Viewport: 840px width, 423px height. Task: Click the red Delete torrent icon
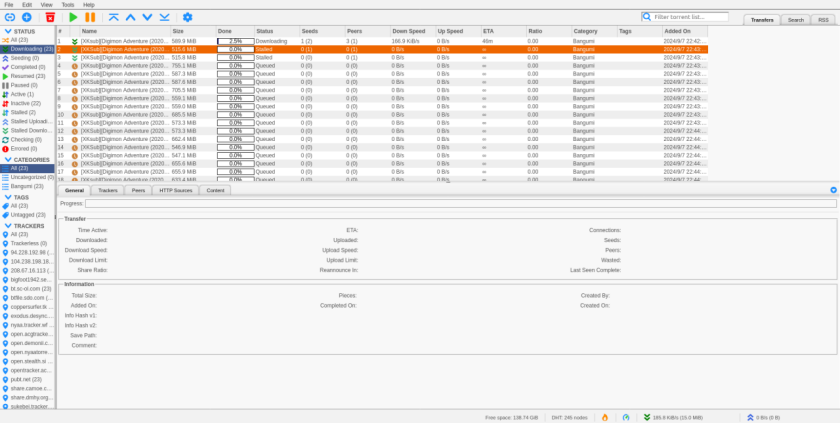pos(50,18)
